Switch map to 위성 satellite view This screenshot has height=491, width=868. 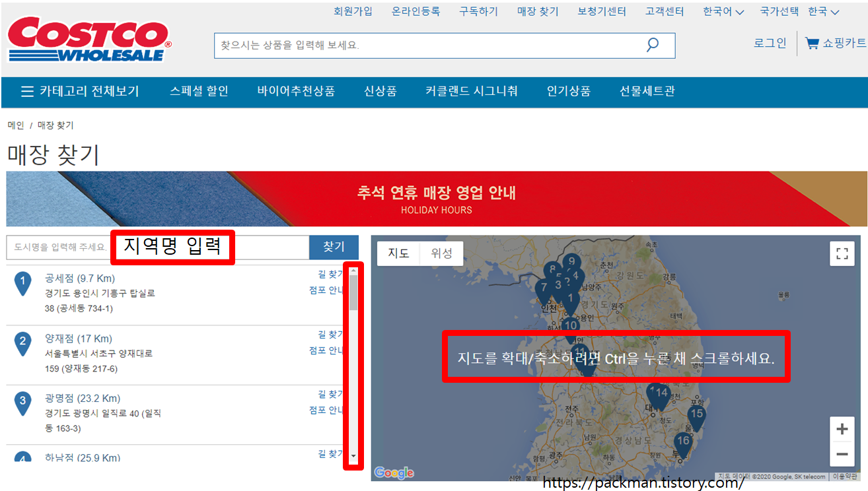click(x=441, y=253)
